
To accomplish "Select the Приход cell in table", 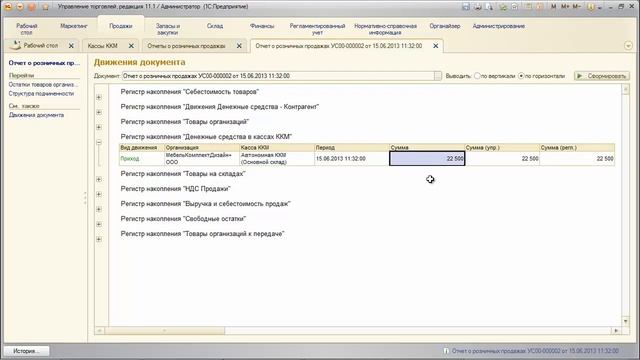I will point(142,159).
